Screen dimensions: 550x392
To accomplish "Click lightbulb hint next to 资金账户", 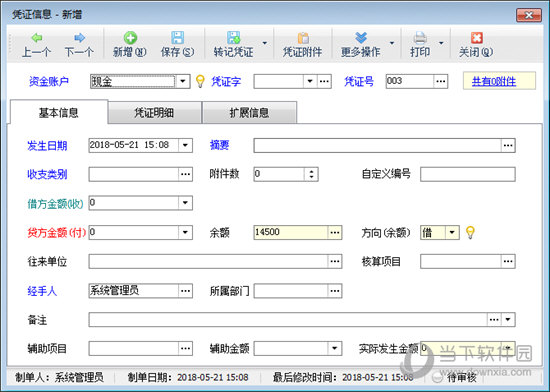I will point(200,81).
